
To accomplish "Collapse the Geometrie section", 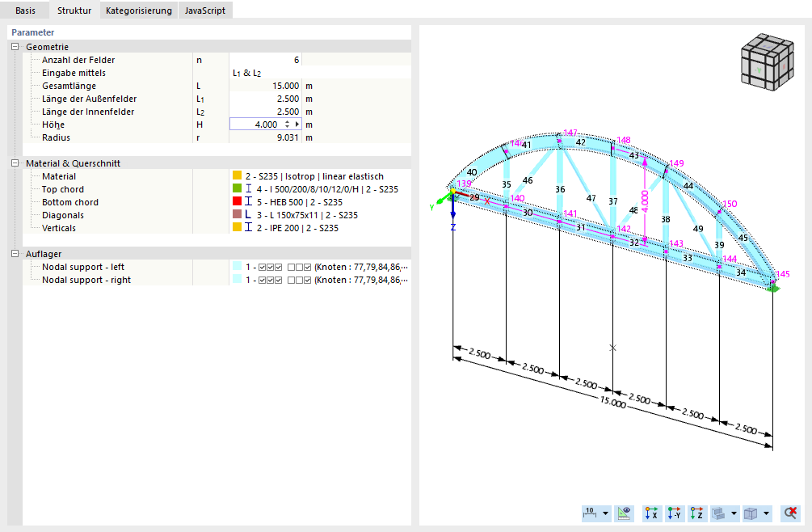I will click(x=15, y=47).
